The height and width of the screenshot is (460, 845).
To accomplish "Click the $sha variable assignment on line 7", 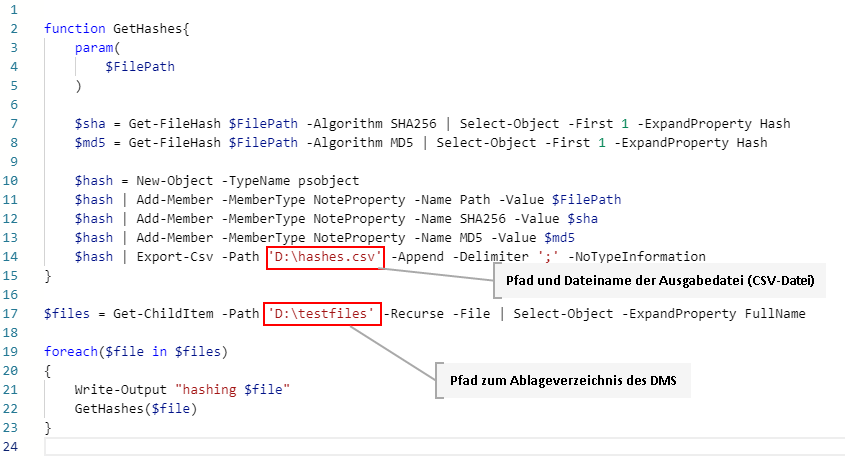I will 90,124.
